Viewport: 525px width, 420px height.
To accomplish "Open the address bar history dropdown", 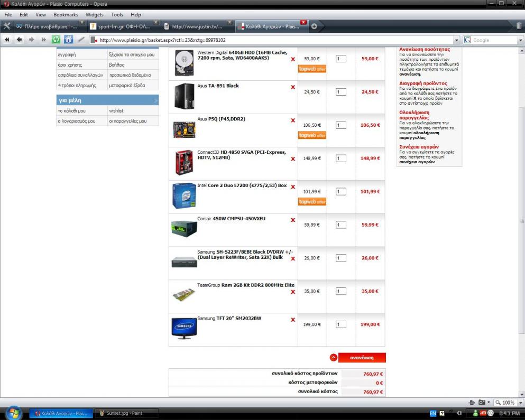I will coord(456,40).
